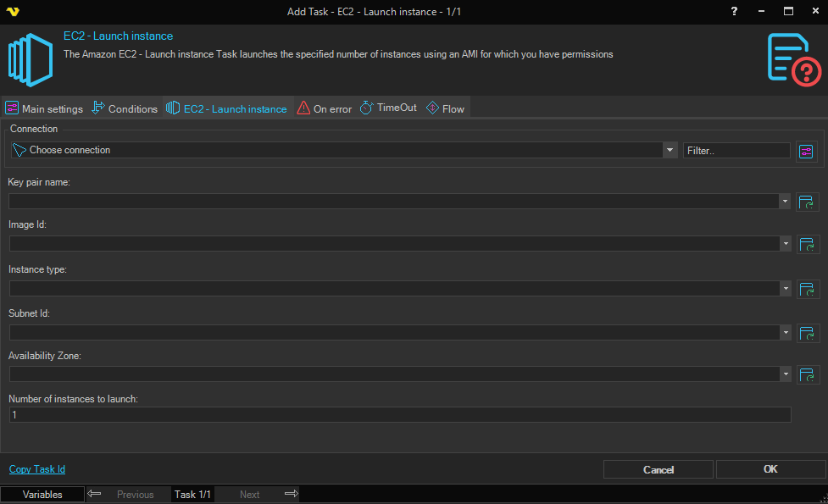Click refresh icon next to Image Id
The width and height of the screenshot is (828, 504).
click(x=807, y=245)
